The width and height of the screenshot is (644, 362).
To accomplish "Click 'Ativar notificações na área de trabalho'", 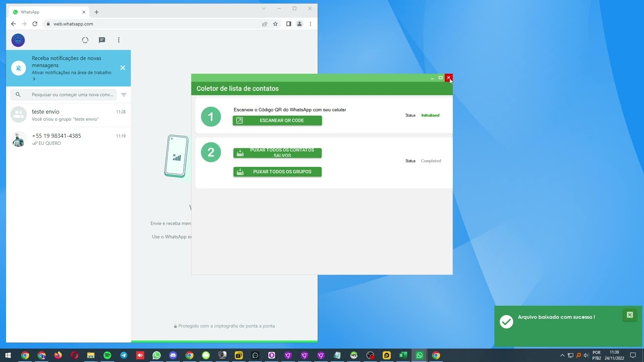I will click(71, 72).
